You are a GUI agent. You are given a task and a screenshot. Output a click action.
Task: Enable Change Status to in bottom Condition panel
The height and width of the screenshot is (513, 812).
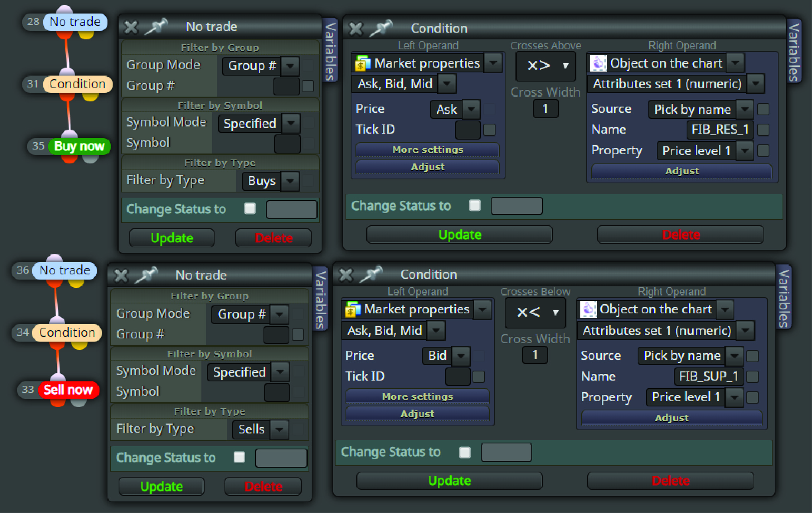465,452
